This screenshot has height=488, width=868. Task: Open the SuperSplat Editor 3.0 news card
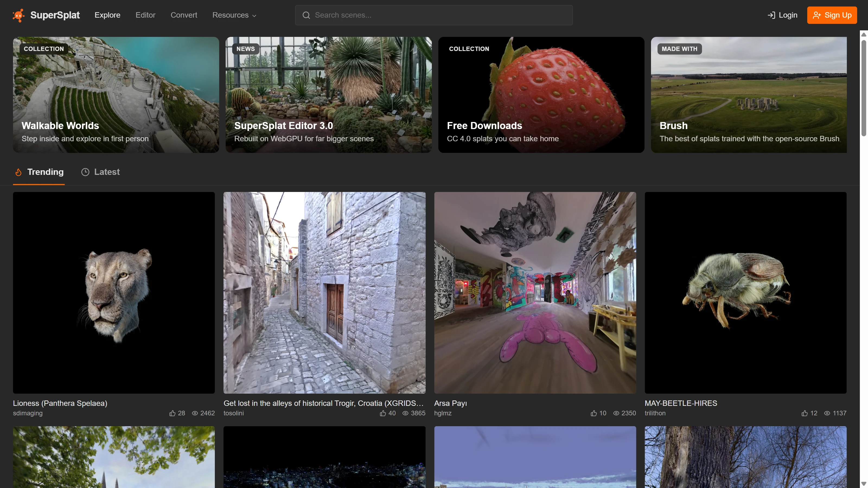coord(328,95)
